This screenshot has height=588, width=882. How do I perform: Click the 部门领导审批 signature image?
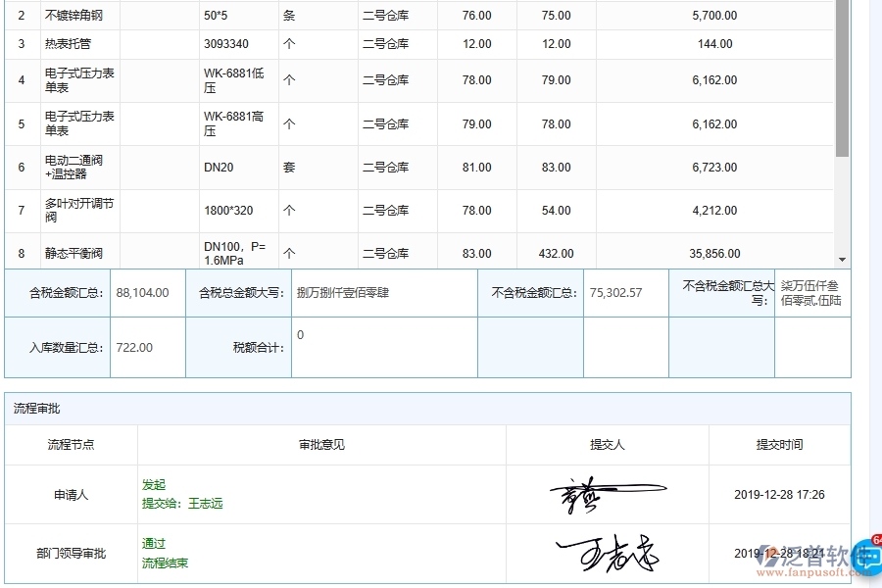(x=608, y=552)
